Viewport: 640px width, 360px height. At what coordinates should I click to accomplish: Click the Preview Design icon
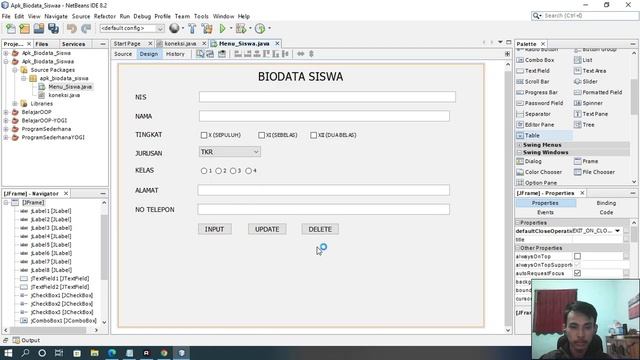click(x=222, y=54)
